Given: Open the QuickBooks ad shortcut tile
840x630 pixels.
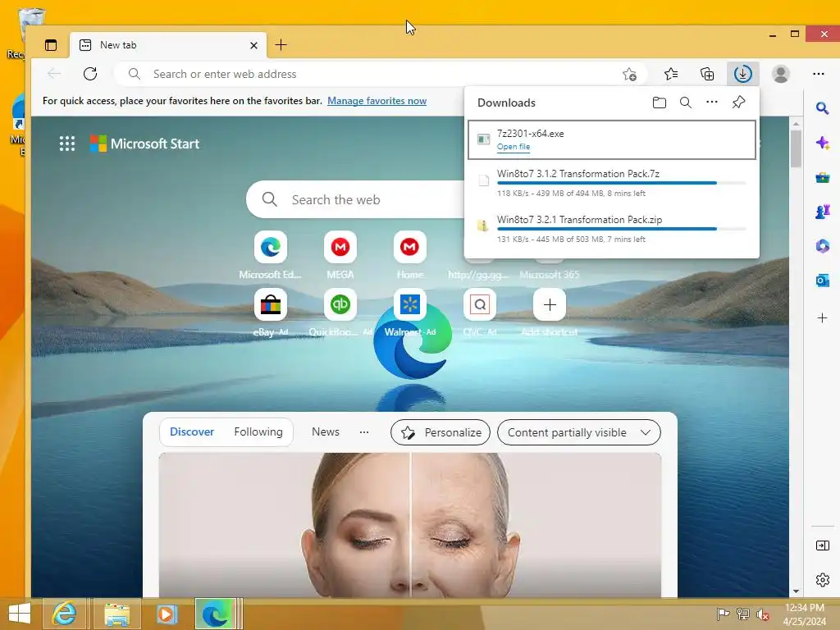Looking at the screenshot, I should [x=340, y=305].
